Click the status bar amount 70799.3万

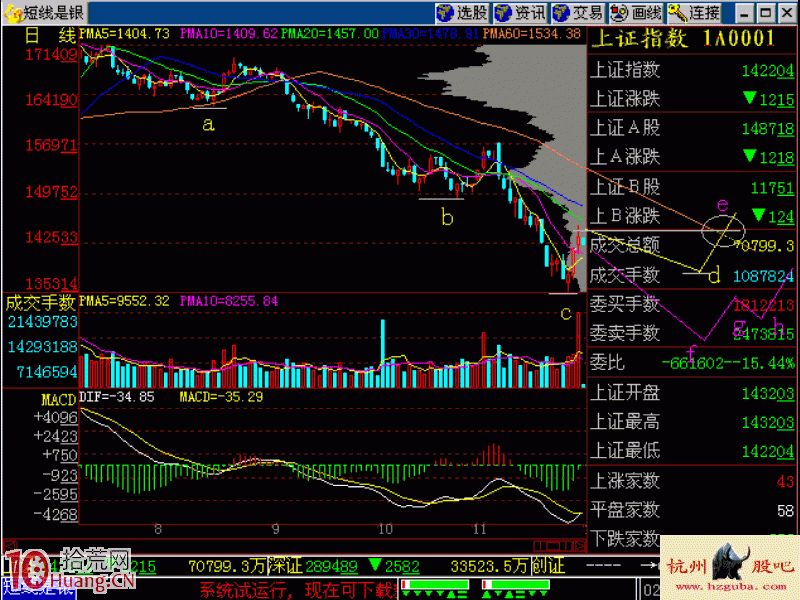point(227,566)
